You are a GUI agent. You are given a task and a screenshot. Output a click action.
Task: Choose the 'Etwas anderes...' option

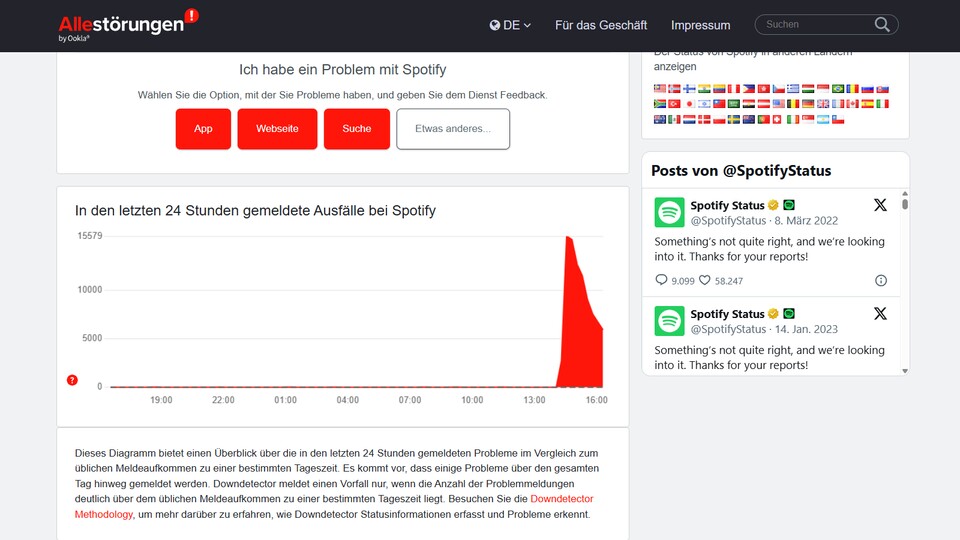453,129
